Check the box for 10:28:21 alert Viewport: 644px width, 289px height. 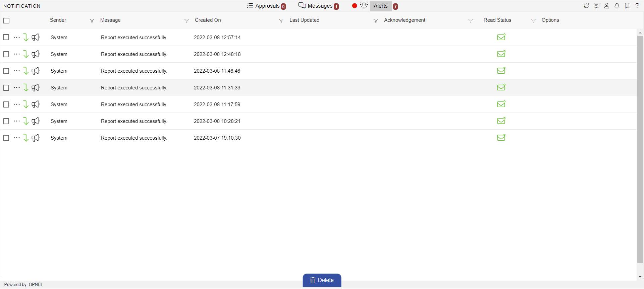click(x=6, y=121)
